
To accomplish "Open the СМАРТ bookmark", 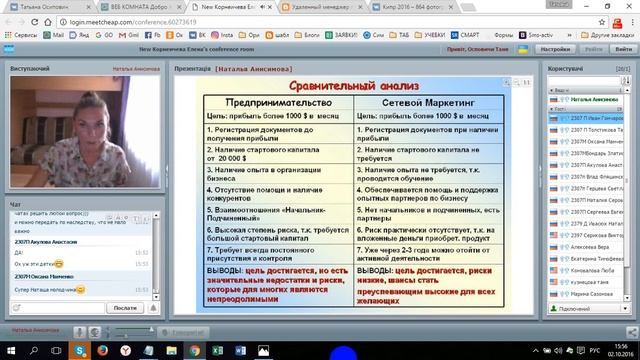I will point(465,35).
